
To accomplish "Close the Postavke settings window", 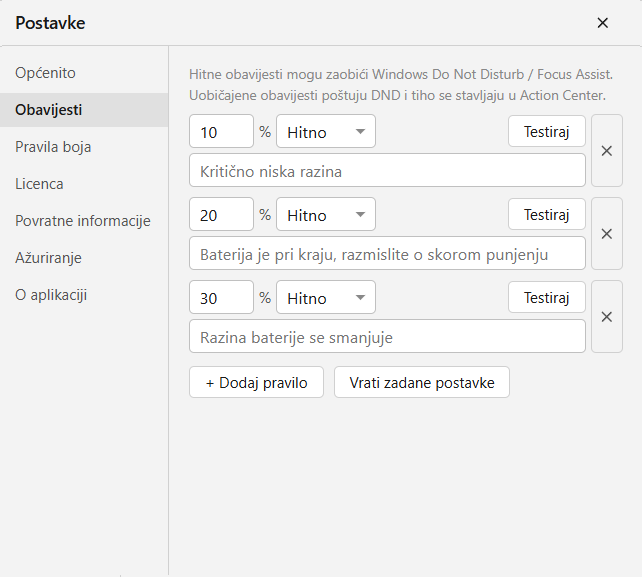I will tap(602, 23).
